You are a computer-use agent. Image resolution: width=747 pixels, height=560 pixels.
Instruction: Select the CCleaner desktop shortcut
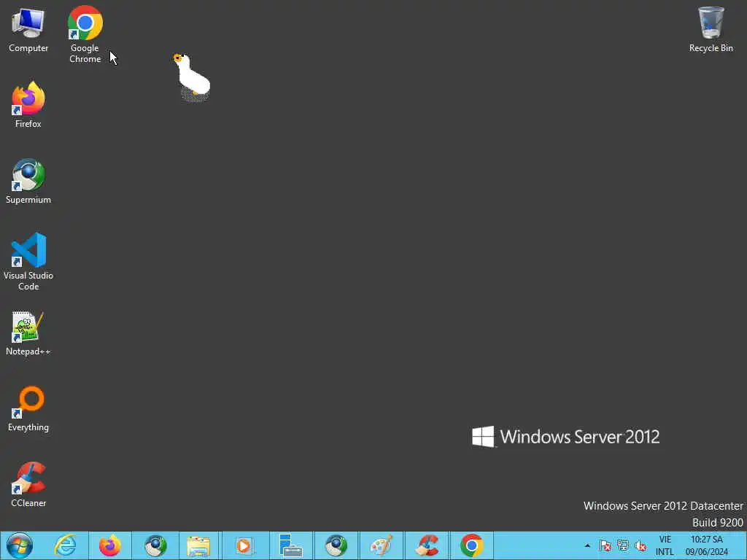click(28, 484)
